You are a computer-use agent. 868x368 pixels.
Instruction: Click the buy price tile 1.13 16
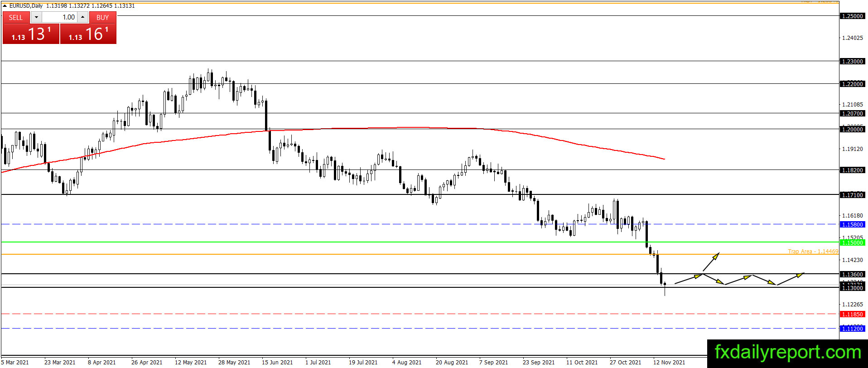coord(88,34)
